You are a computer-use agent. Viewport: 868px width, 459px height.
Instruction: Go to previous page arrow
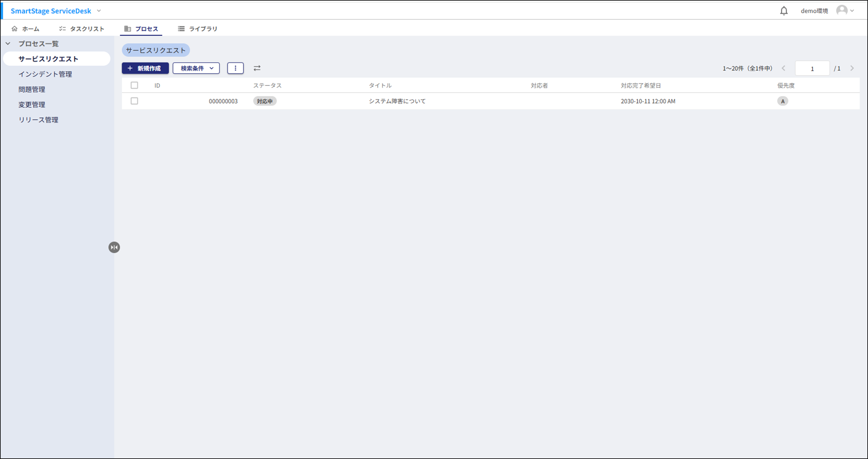click(783, 68)
